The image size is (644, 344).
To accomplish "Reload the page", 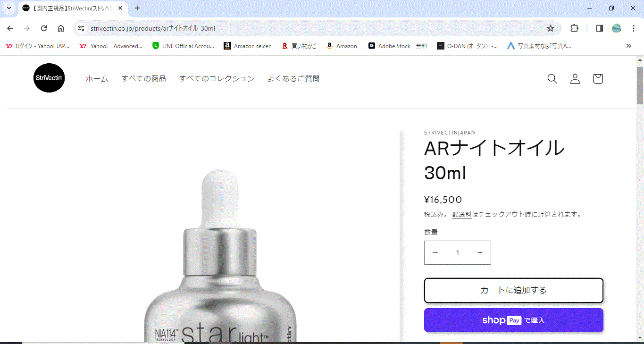I will [44, 28].
